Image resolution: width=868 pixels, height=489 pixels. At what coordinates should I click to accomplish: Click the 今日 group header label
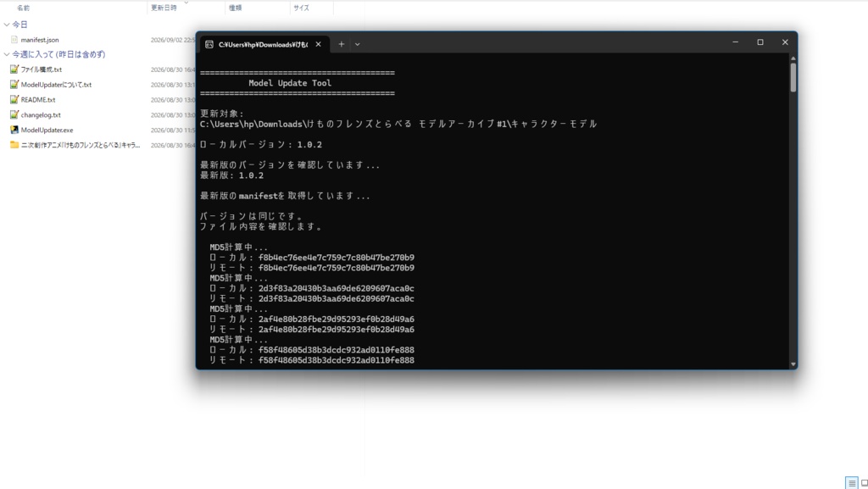pyautogui.click(x=20, y=25)
